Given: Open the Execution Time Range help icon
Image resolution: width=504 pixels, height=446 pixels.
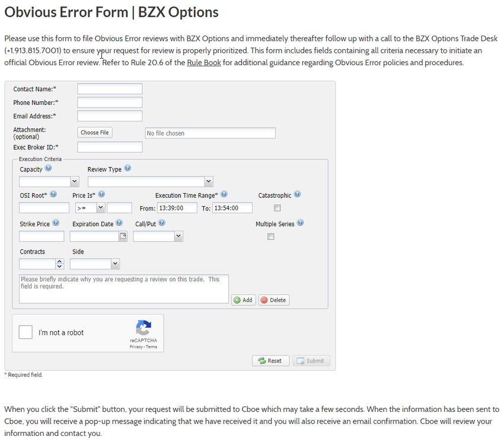Looking at the screenshot, I should [x=224, y=194].
